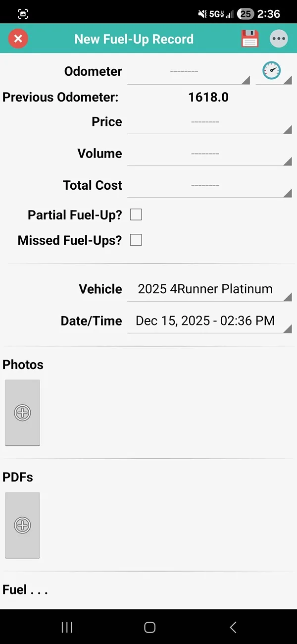This screenshot has width=297, height=644.
Task: Add a photo to the record
Action: (22, 413)
